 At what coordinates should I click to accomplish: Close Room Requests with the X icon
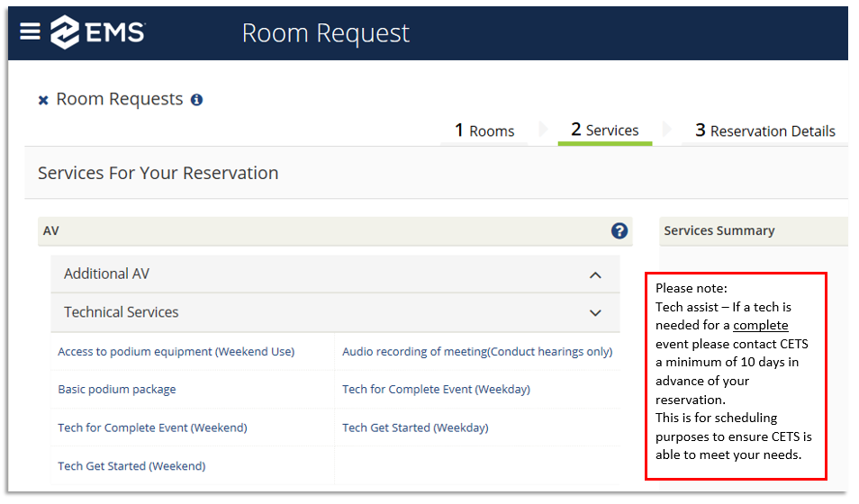click(x=43, y=101)
